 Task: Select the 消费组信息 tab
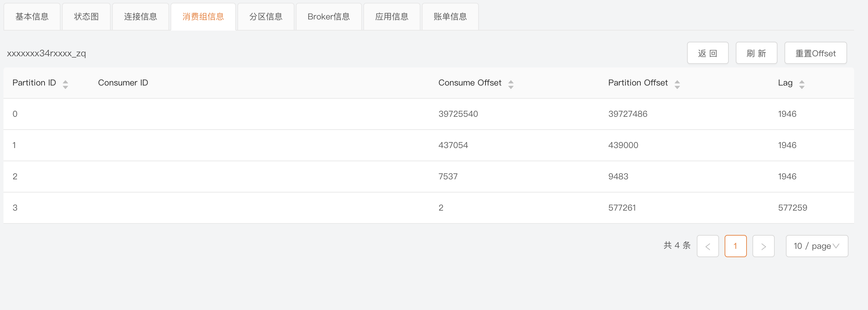point(203,17)
